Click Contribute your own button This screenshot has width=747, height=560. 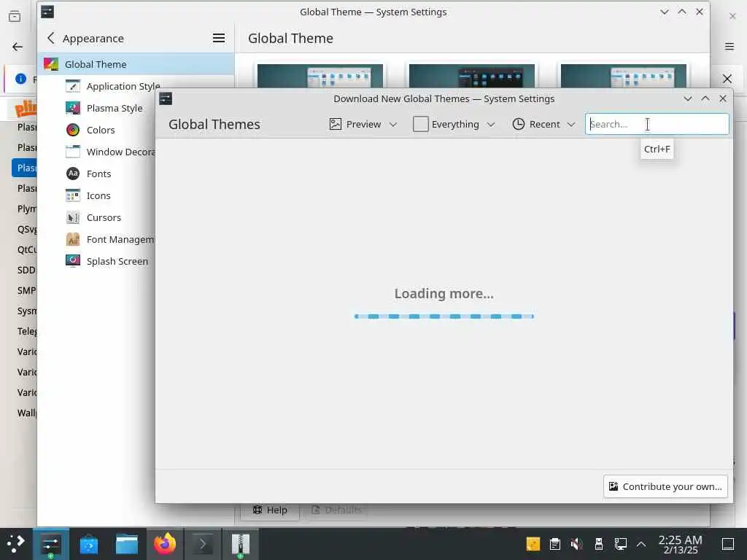(665, 486)
